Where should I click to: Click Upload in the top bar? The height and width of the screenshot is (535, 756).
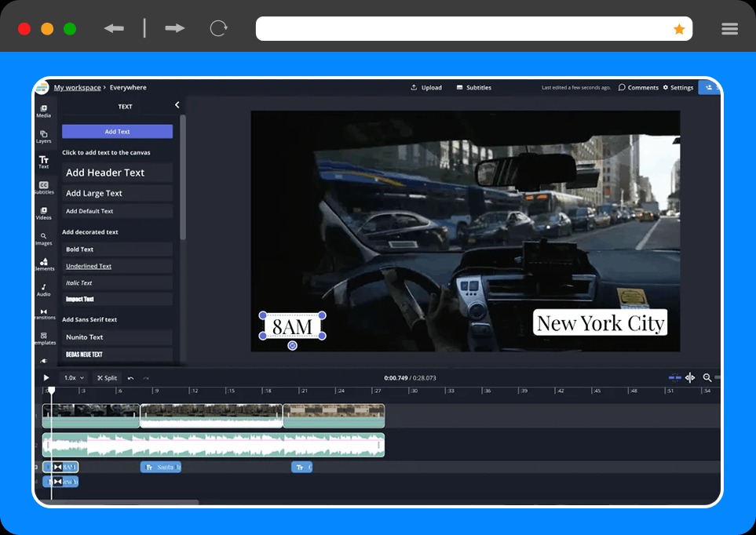click(x=426, y=88)
